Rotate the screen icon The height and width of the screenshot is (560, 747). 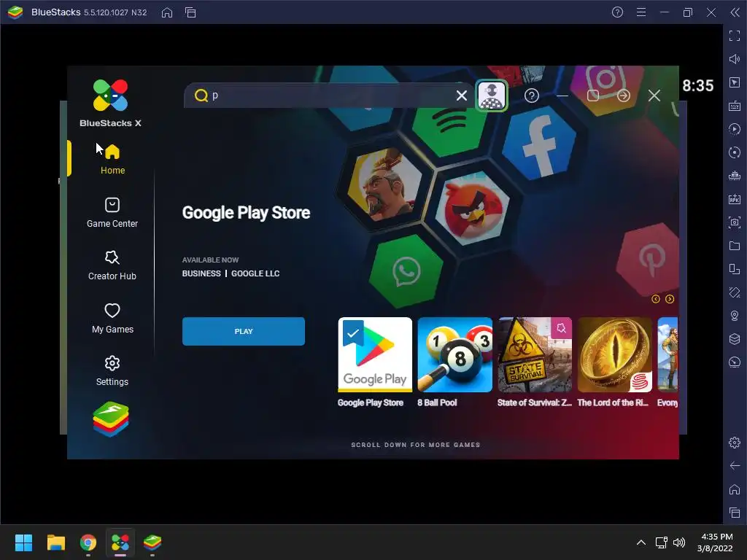(x=735, y=292)
